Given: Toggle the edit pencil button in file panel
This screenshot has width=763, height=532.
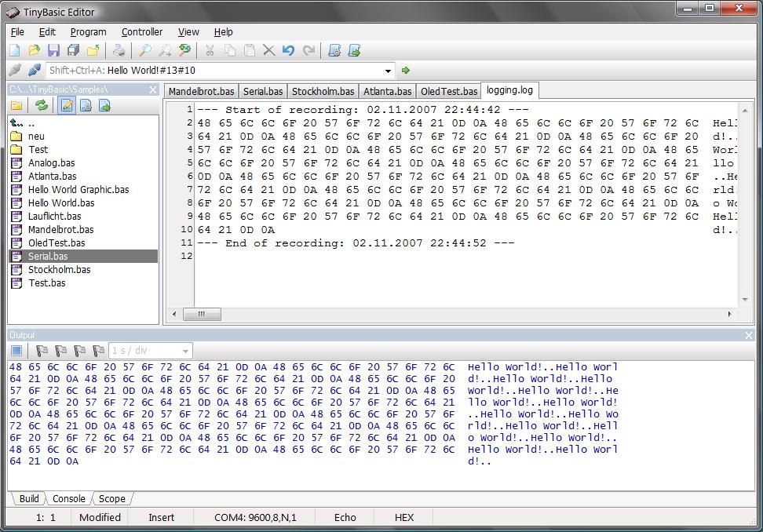Looking at the screenshot, I should [67, 106].
